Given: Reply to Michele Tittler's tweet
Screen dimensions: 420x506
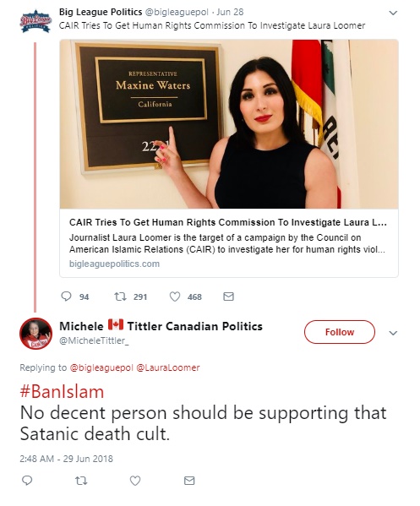Looking at the screenshot, I should pos(27,481).
